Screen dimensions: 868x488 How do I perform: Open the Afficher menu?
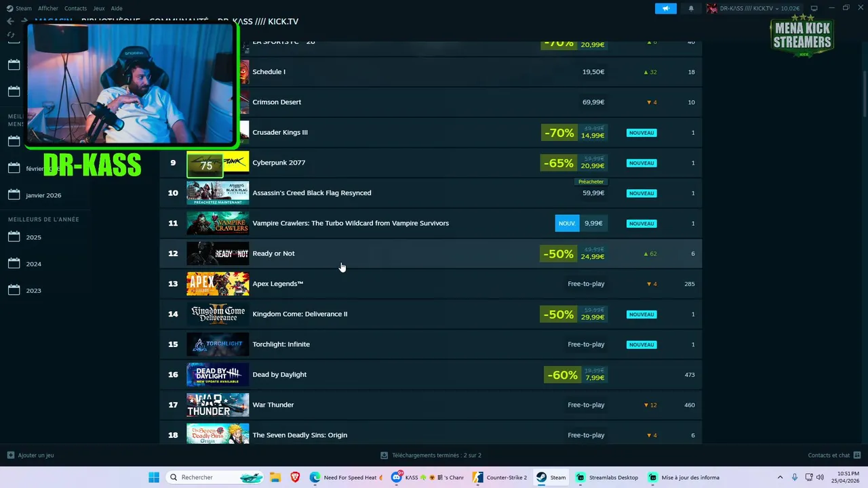pos(48,8)
